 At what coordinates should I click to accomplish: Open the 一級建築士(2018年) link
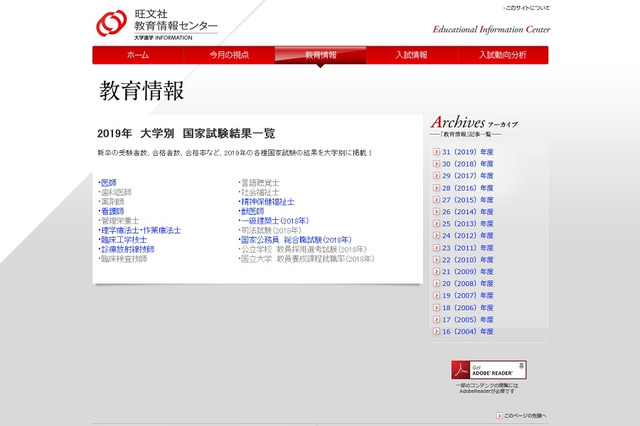pos(275,221)
